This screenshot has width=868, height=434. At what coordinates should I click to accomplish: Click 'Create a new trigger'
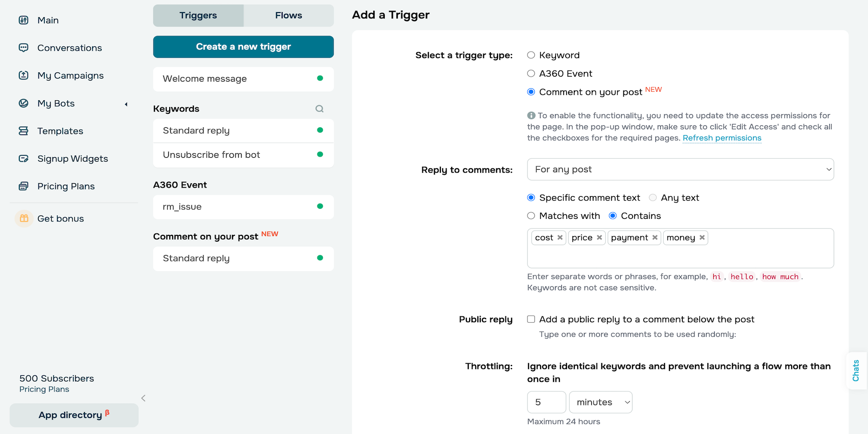[243, 47]
